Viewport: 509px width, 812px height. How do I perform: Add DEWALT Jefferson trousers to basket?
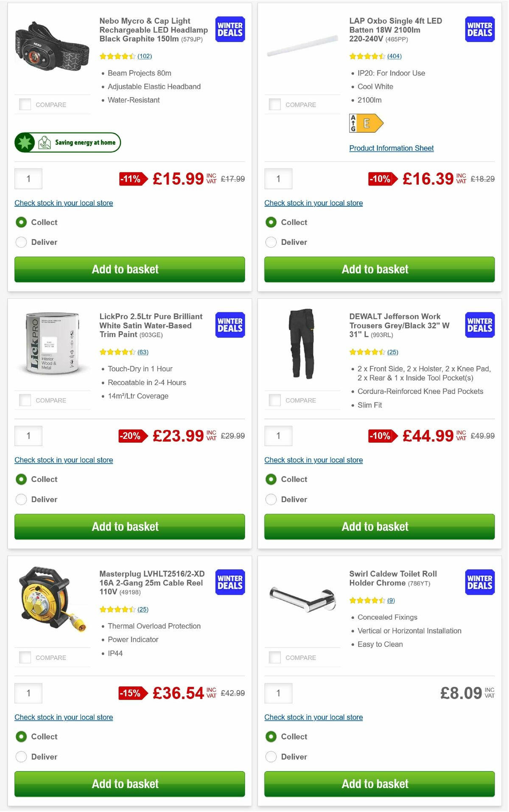(x=375, y=526)
